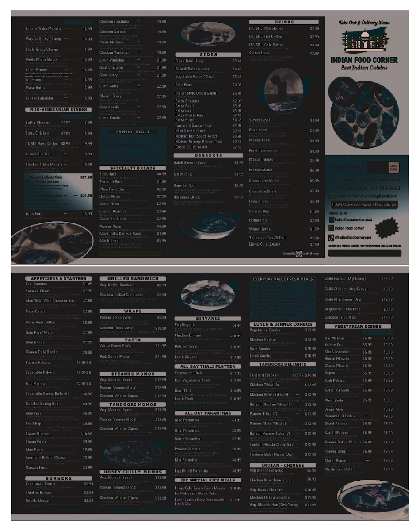Image resolution: width=420 pixels, height=531 pixels.
Task: Click the FAMILY DEALS heading
Action: tap(133, 132)
